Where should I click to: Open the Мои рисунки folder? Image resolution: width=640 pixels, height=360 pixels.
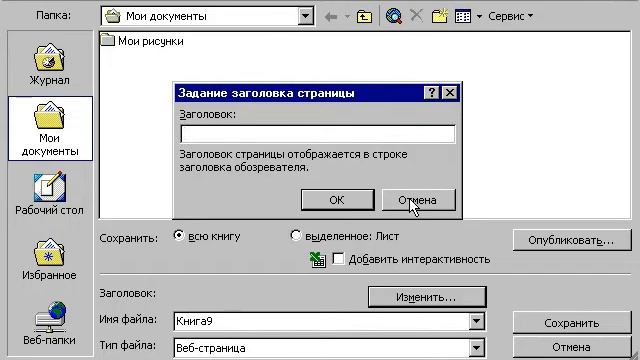point(142,41)
